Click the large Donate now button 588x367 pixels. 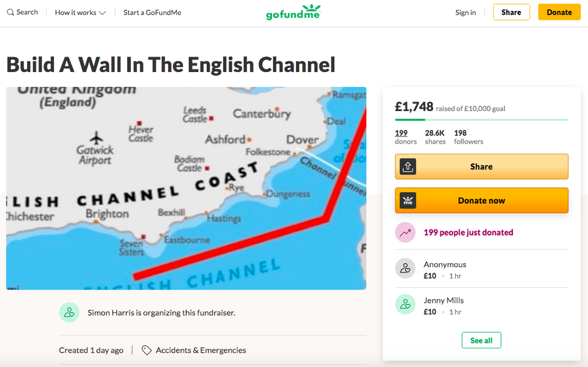click(481, 201)
